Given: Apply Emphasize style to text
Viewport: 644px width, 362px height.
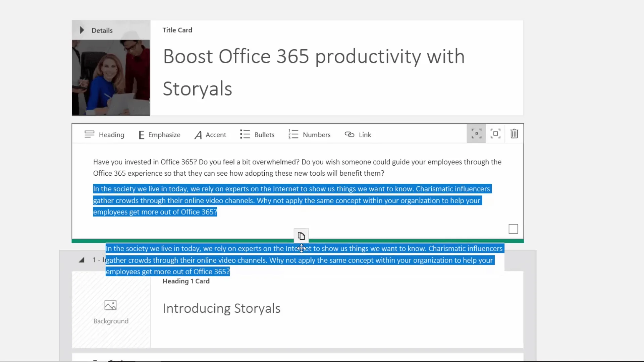Looking at the screenshot, I should tap(159, 134).
